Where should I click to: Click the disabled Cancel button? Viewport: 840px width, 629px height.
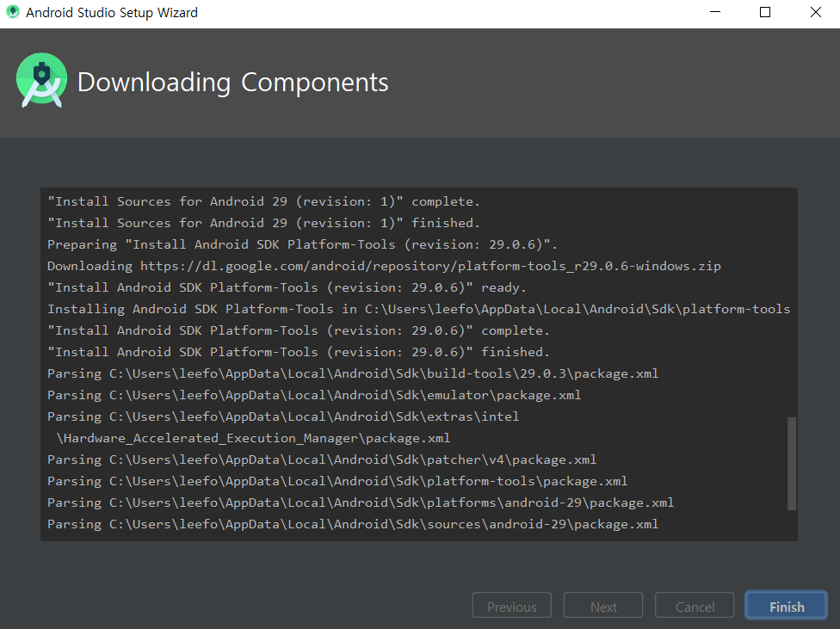click(x=695, y=606)
